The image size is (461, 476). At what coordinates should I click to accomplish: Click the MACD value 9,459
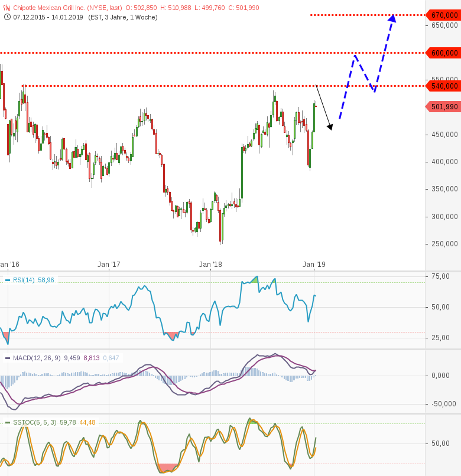[72, 358]
